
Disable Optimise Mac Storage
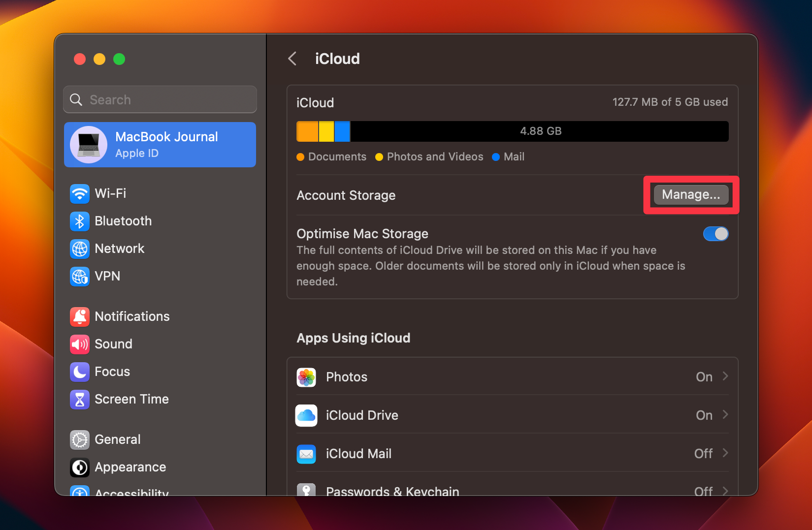(715, 234)
